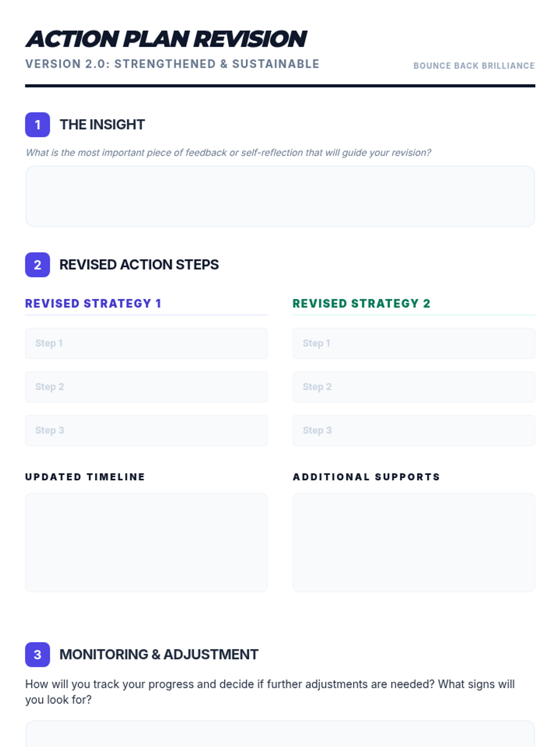Focus the Updated Timeline text area

(x=147, y=543)
